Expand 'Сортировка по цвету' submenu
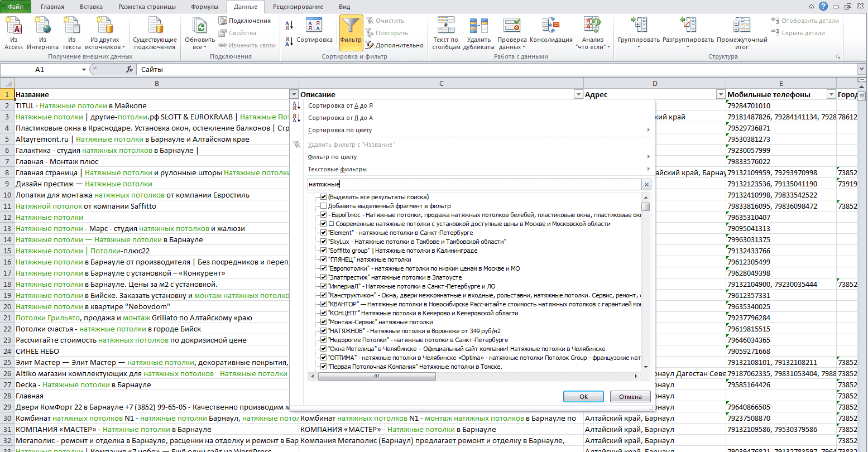This screenshot has width=868, height=452. [472, 130]
